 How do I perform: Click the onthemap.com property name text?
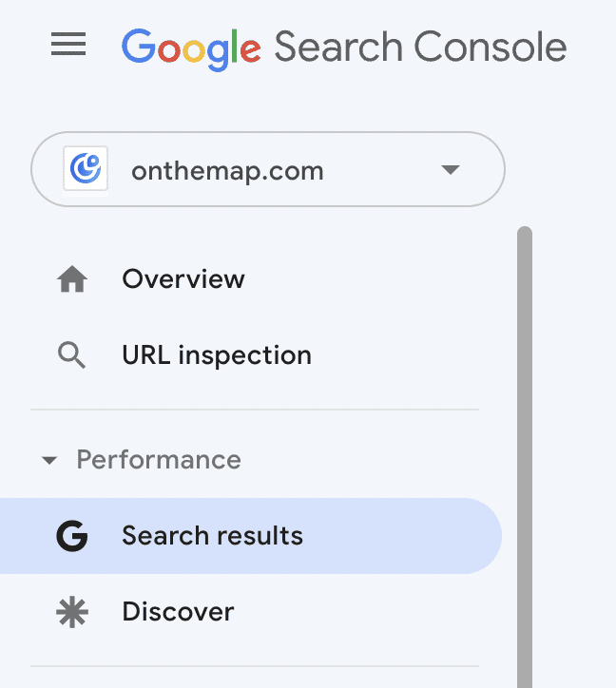pos(227,171)
